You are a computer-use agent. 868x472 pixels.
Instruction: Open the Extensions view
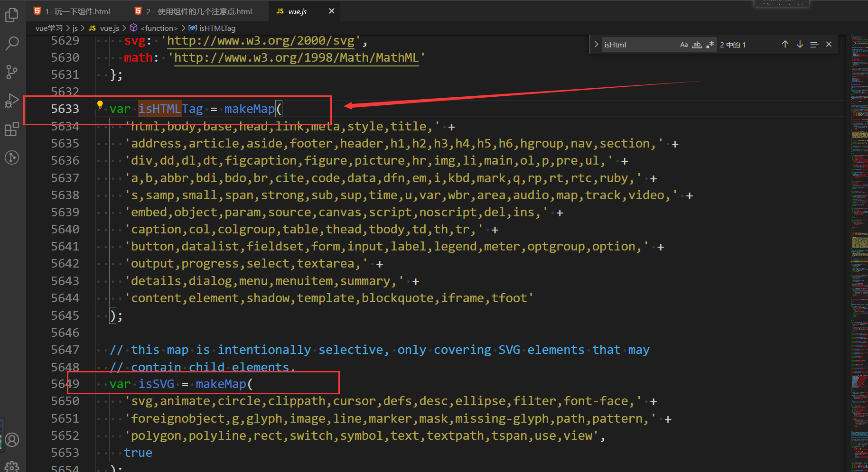[12, 129]
